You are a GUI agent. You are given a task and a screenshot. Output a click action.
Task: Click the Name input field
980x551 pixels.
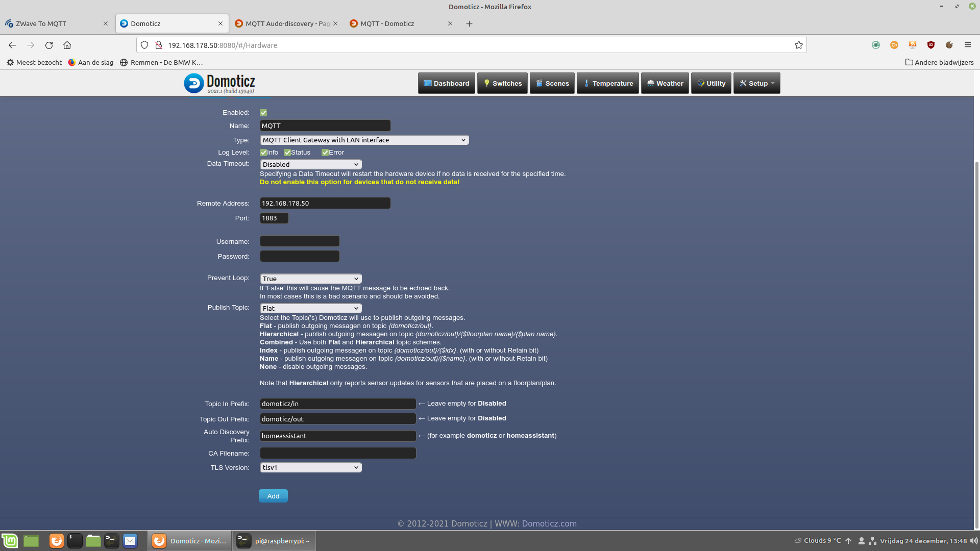[325, 126]
